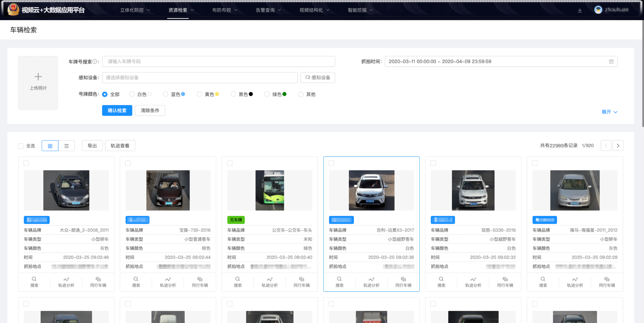Search the 宝骏-730 vehicle card
The width and height of the screenshot is (644, 323).
pos(136,282)
